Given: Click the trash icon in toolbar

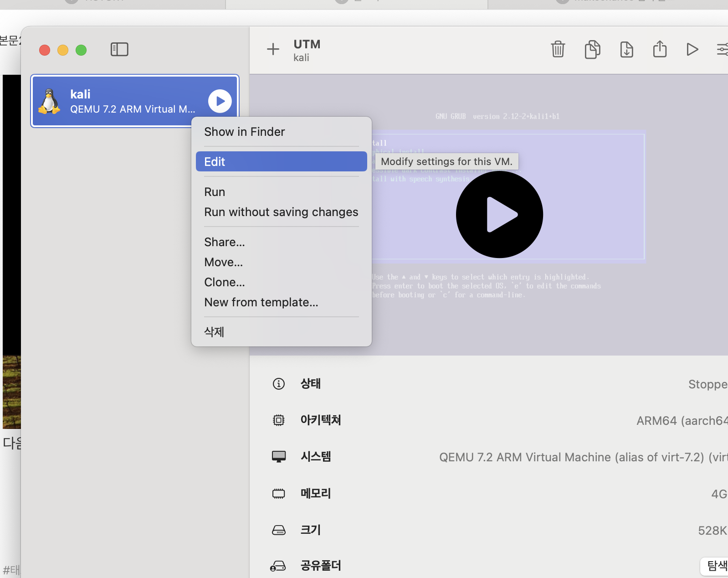Looking at the screenshot, I should [x=558, y=49].
